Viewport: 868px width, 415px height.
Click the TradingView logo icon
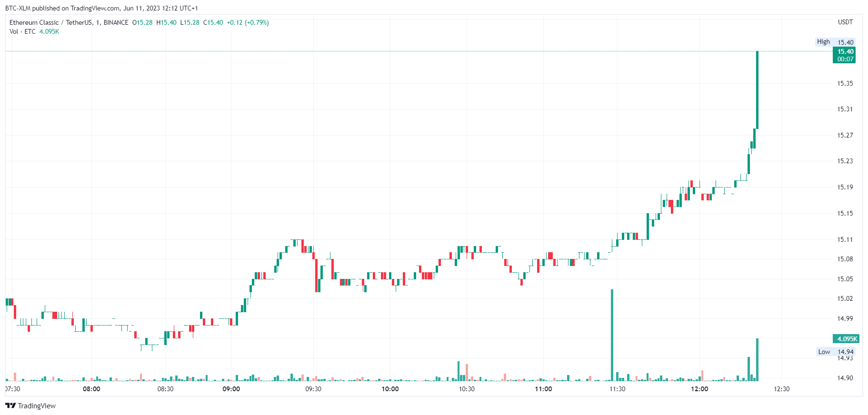tap(10, 405)
